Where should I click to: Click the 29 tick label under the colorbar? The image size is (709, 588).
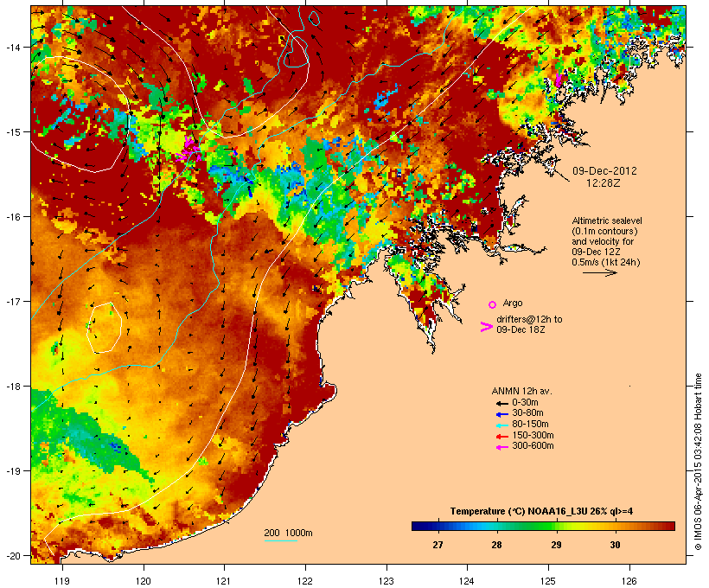pyautogui.click(x=556, y=544)
